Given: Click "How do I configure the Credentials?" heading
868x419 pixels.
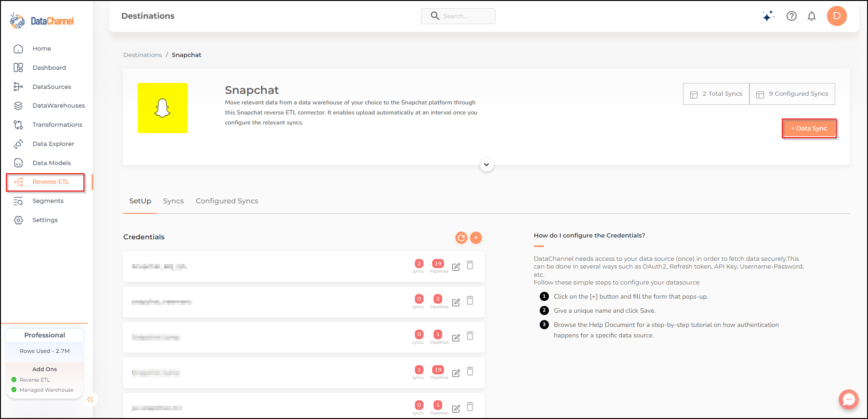Looking at the screenshot, I should pyautogui.click(x=589, y=236).
